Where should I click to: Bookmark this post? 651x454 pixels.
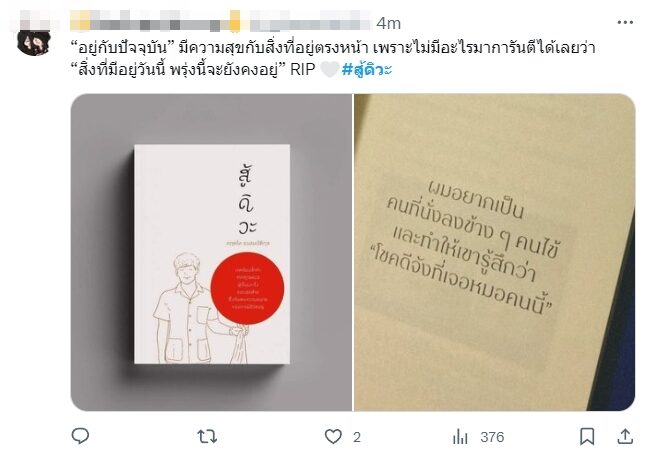pyautogui.click(x=587, y=437)
